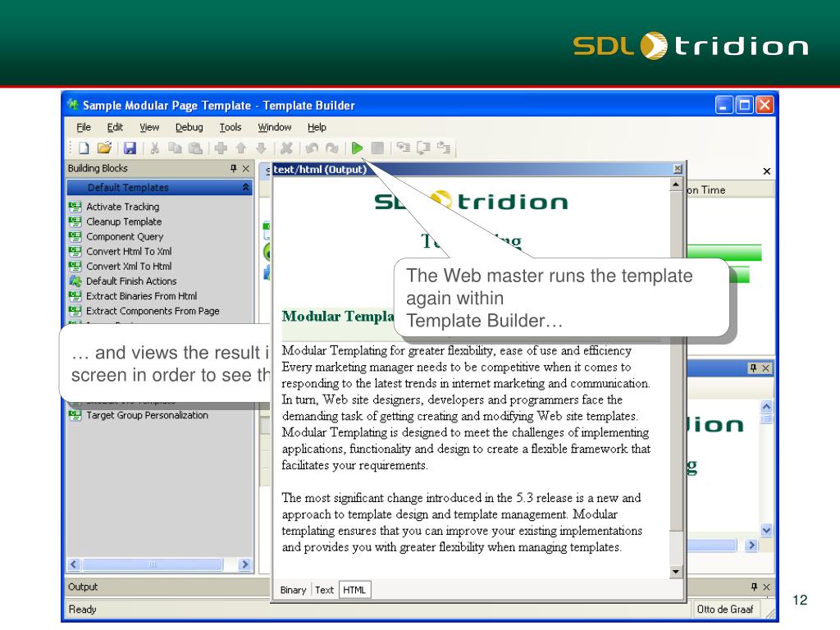840x630 pixels.
Task: Click the right arrow of Building Blocks horizontal scrollbar
Action: [244, 564]
